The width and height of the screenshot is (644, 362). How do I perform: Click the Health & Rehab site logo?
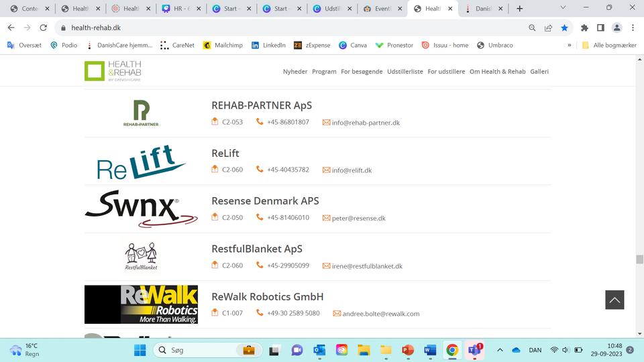click(113, 71)
